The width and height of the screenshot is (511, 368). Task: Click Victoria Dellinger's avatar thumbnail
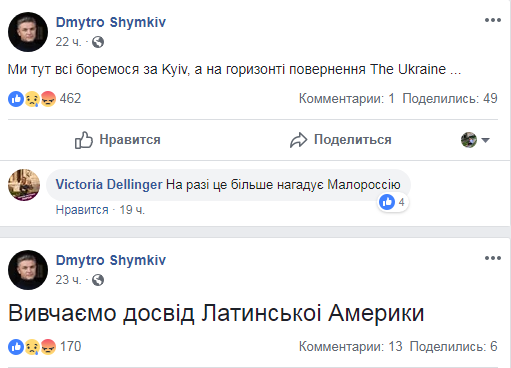pyautogui.click(x=24, y=185)
